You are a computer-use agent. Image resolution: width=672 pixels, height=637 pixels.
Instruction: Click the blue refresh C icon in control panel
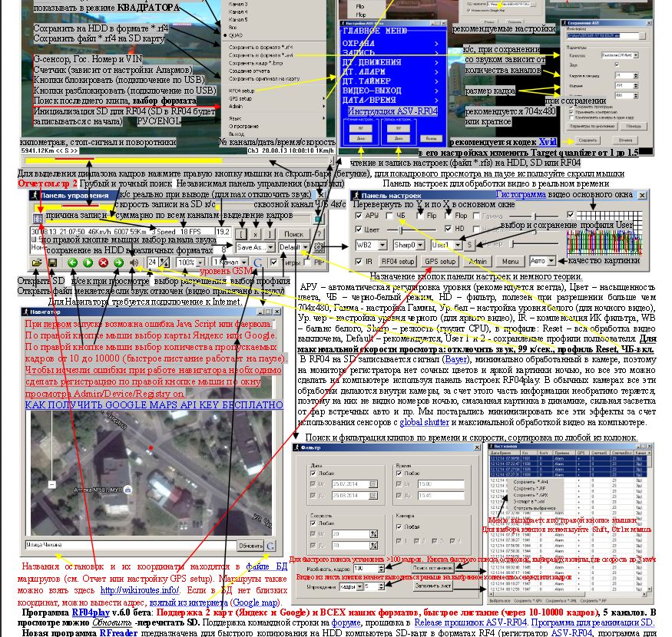258,262
